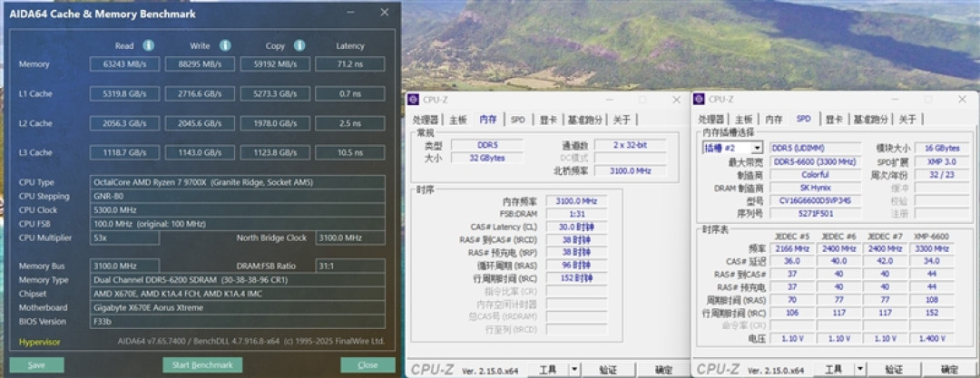Click 最大带宽 value DDR5-6600 (3300 MHz)
The image size is (980, 378).
pos(816,161)
